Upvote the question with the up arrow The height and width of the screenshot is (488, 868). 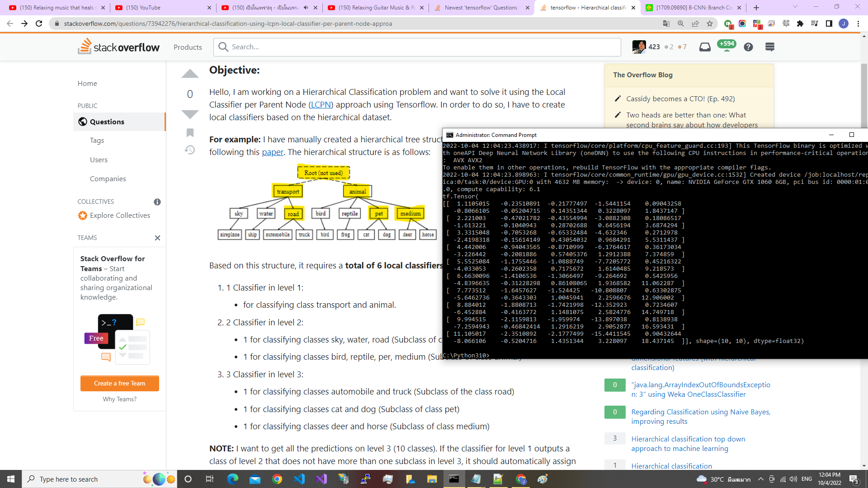(190, 74)
